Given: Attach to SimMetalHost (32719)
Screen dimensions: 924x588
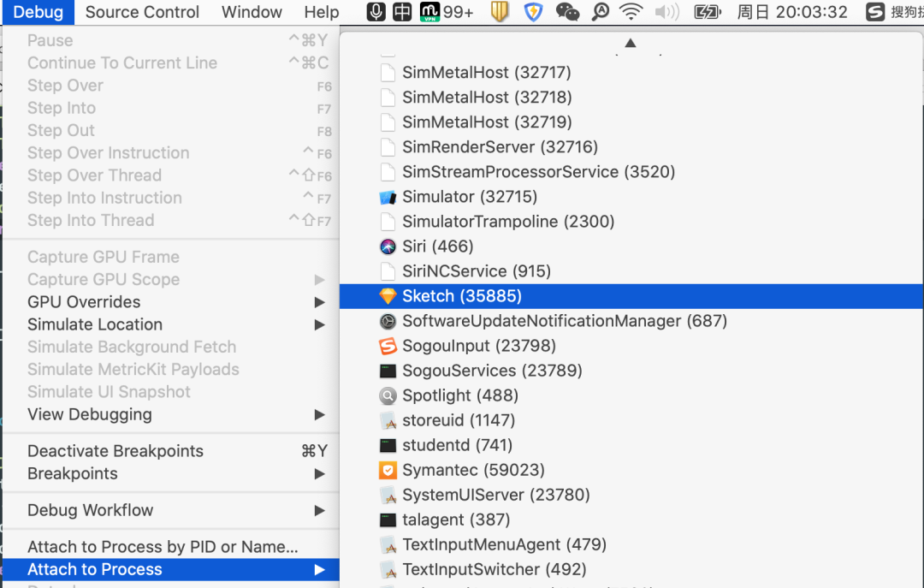Looking at the screenshot, I should click(x=631, y=122).
